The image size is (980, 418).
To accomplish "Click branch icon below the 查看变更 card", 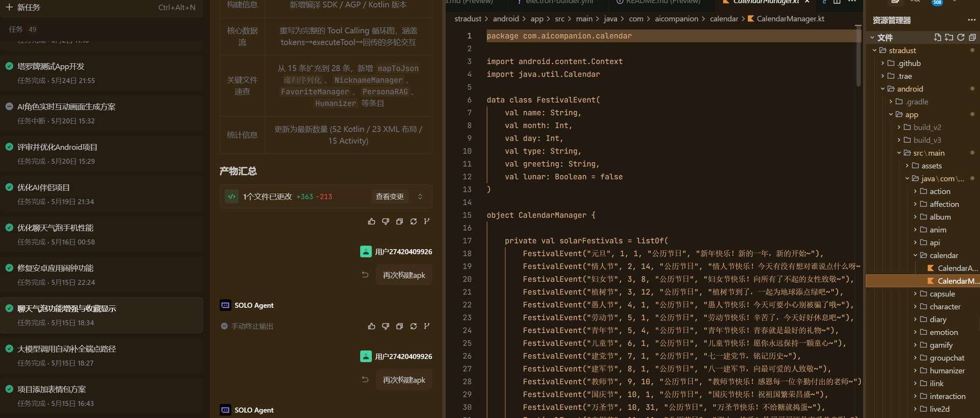I will 427,221.
